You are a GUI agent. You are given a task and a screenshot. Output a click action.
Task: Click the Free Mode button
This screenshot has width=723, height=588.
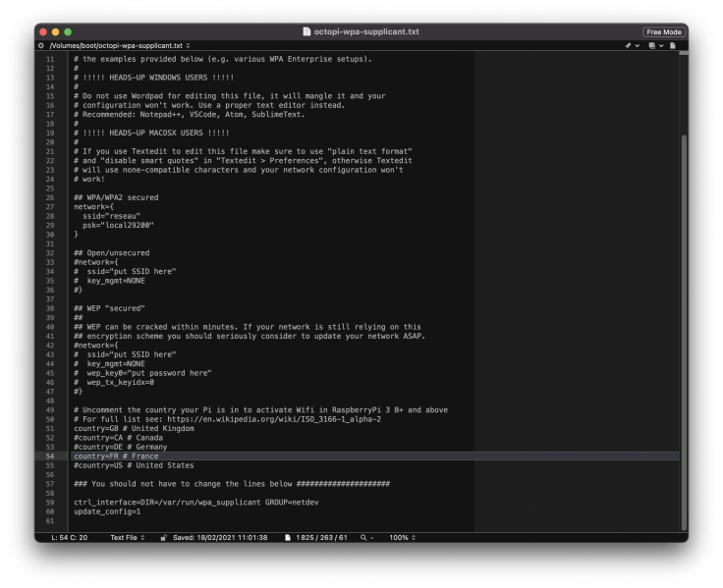click(663, 31)
